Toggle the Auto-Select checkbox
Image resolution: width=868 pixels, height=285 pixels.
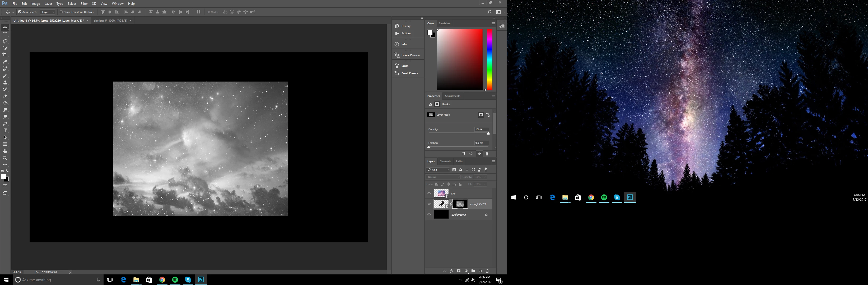[x=20, y=12]
